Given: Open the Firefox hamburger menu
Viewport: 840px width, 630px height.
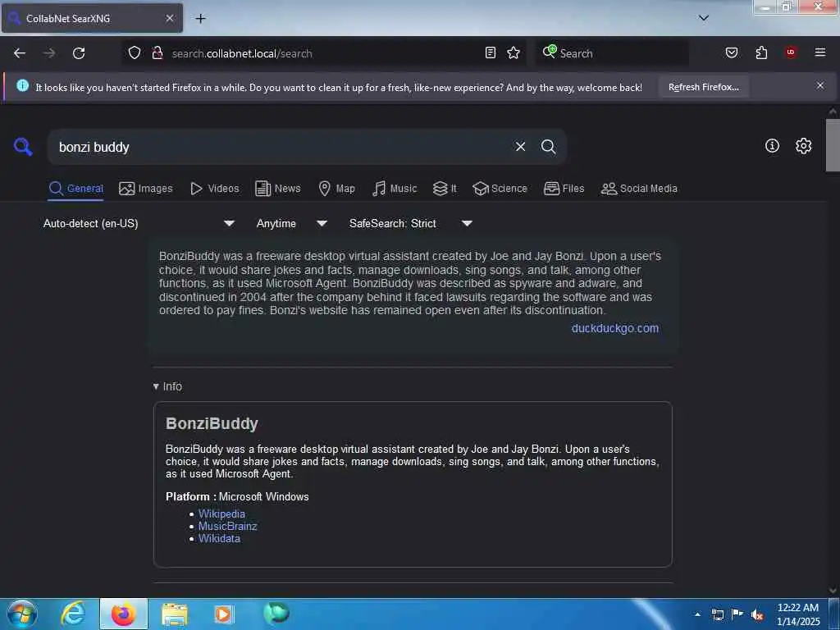Looking at the screenshot, I should (x=820, y=52).
